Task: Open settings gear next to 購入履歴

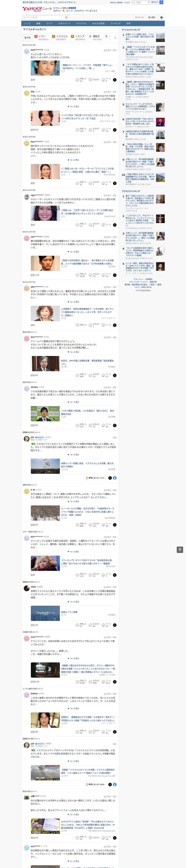Action: 161,18
